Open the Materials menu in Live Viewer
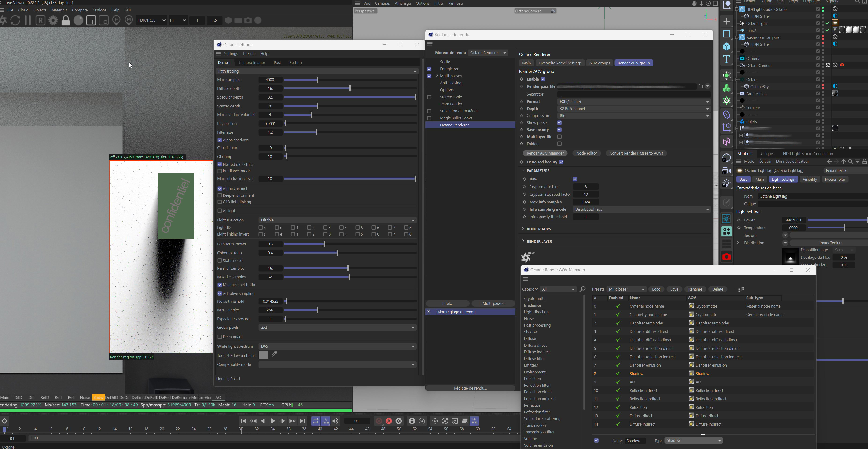The height and width of the screenshot is (449, 868). click(x=59, y=10)
